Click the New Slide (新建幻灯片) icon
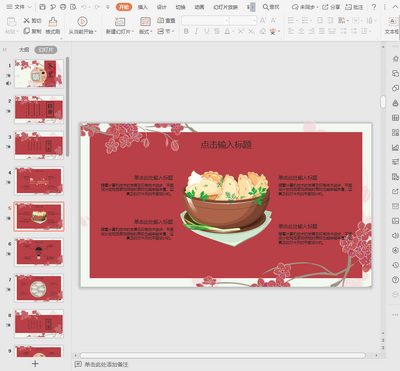The width and height of the screenshot is (400, 371). click(120, 22)
